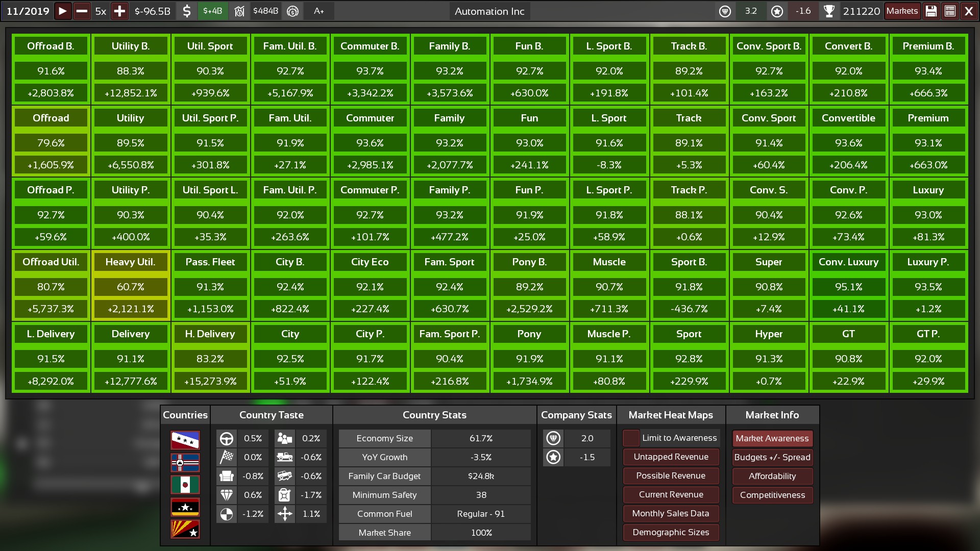Click the save game floppy icon
Screen dimensions: 980x551
click(x=931, y=11)
